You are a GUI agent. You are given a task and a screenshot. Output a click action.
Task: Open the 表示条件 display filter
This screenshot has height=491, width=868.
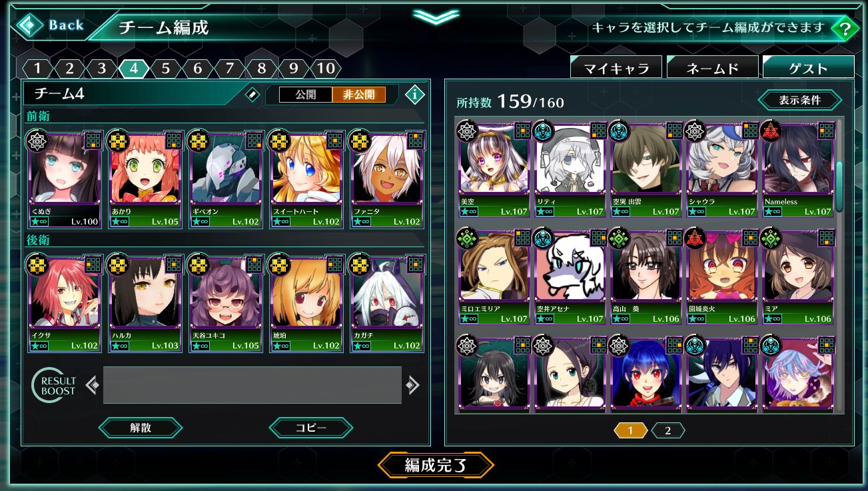[x=800, y=101]
